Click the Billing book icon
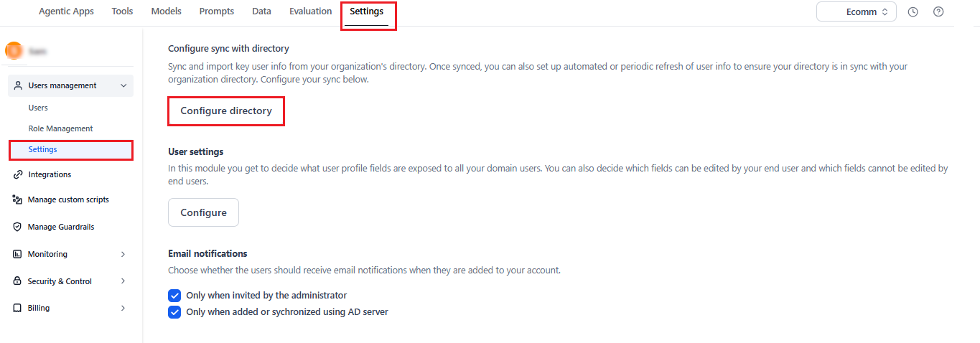The width and height of the screenshot is (980, 343). 18,308
